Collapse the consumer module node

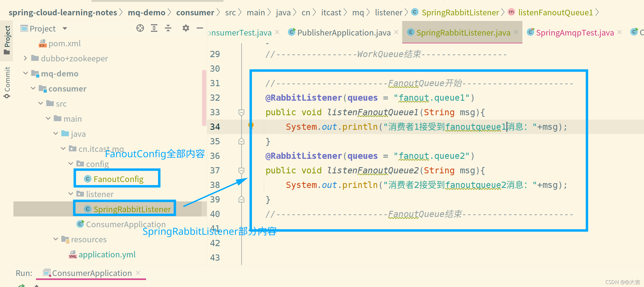pyautogui.click(x=33, y=88)
